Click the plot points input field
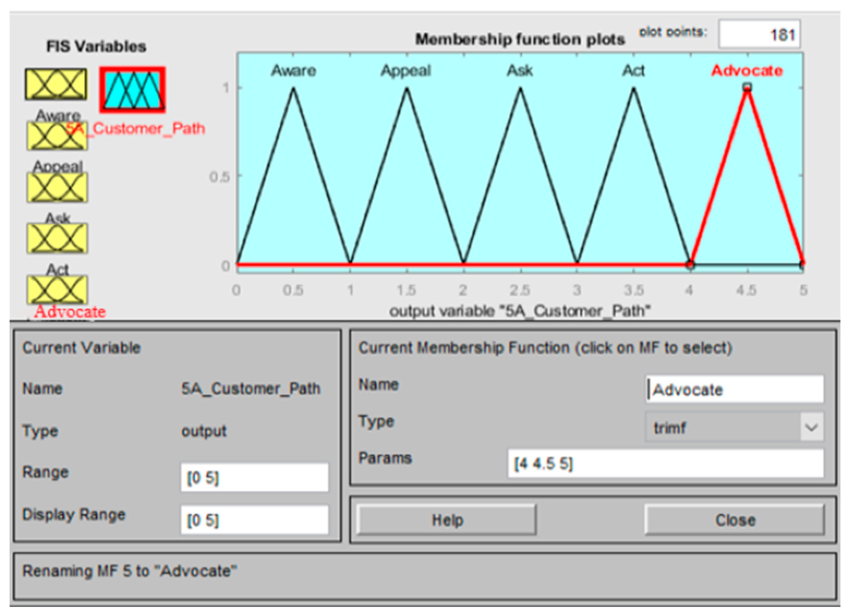Screen dimensions: 849x616 pyautogui.click(x=759, y=34)
